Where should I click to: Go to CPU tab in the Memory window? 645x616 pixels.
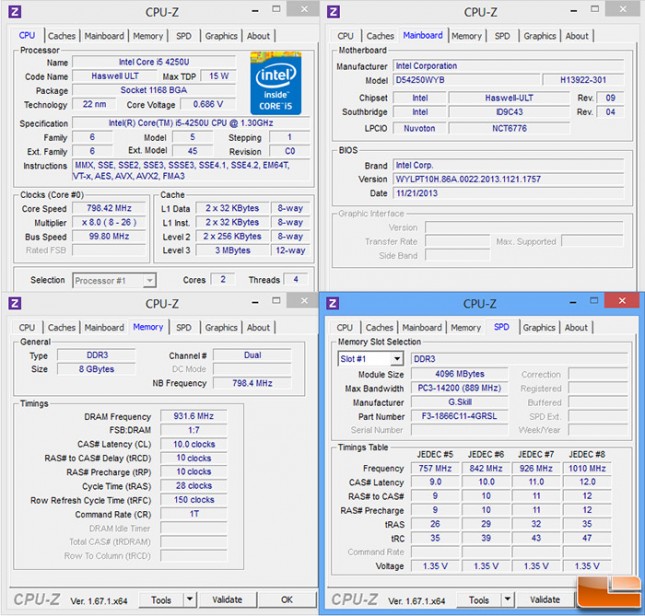click(x=27, y=327)
